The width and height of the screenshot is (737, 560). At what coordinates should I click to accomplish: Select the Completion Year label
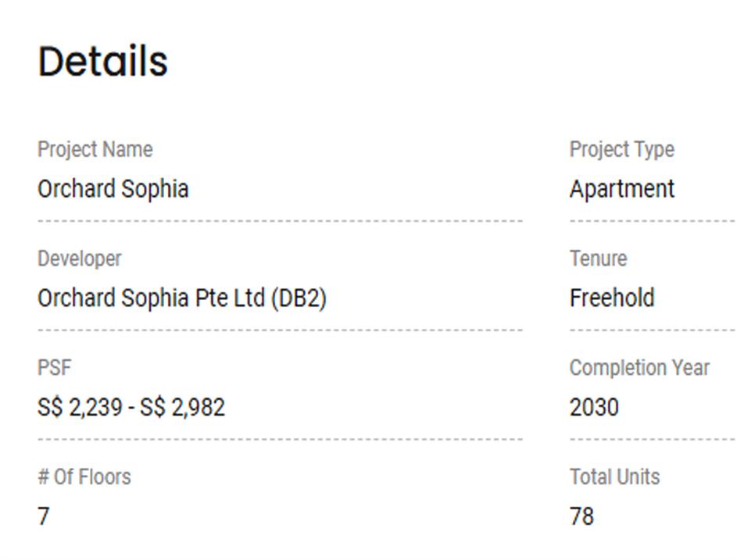click(639, 368)
